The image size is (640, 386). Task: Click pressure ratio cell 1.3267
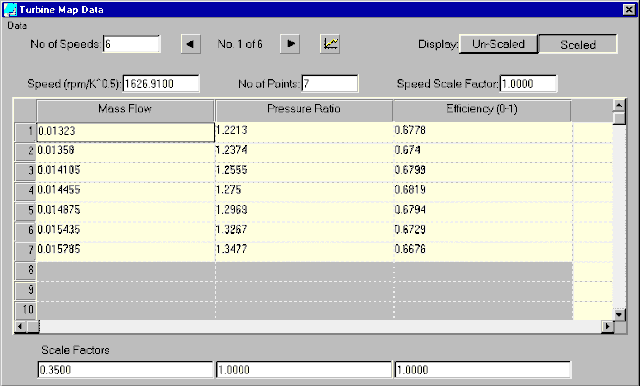click(x=304, y=231)
